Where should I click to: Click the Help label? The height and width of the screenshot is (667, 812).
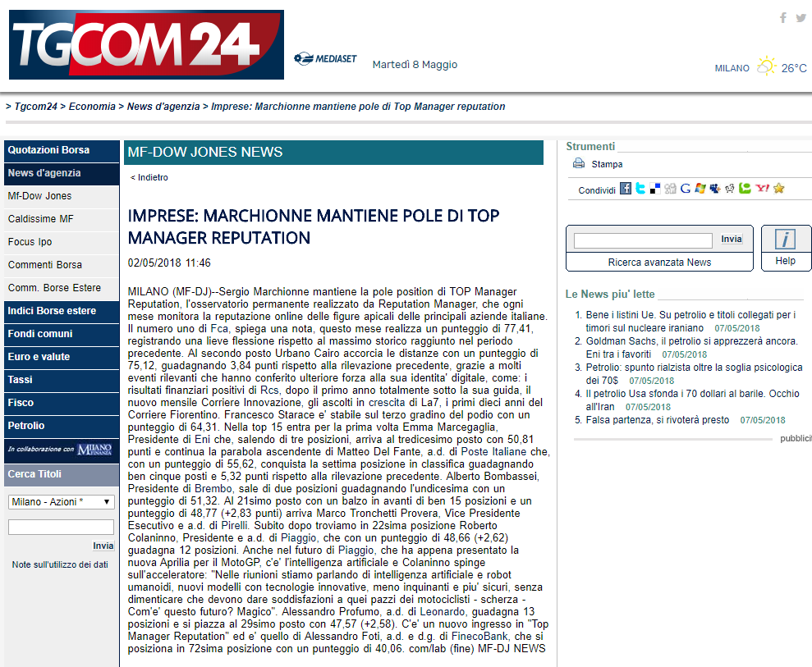tap(785, 262)
